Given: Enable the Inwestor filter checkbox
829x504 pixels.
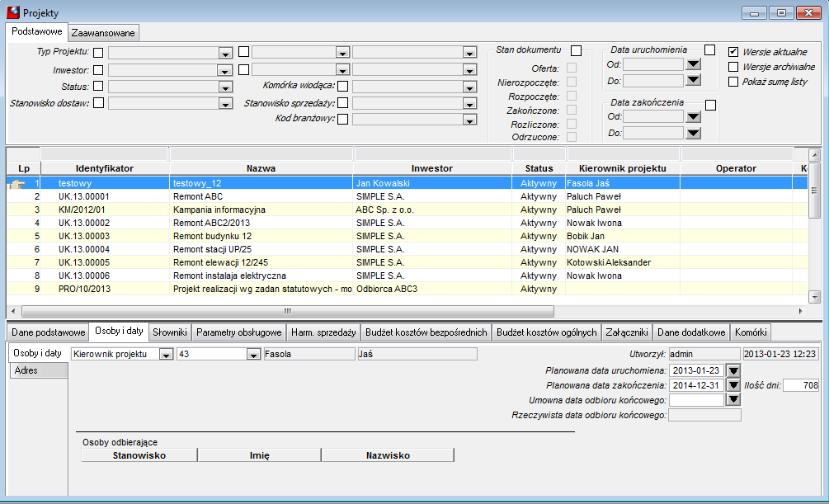Looking at the screenshot, I should pyautogui.click(x=98, y=70).
